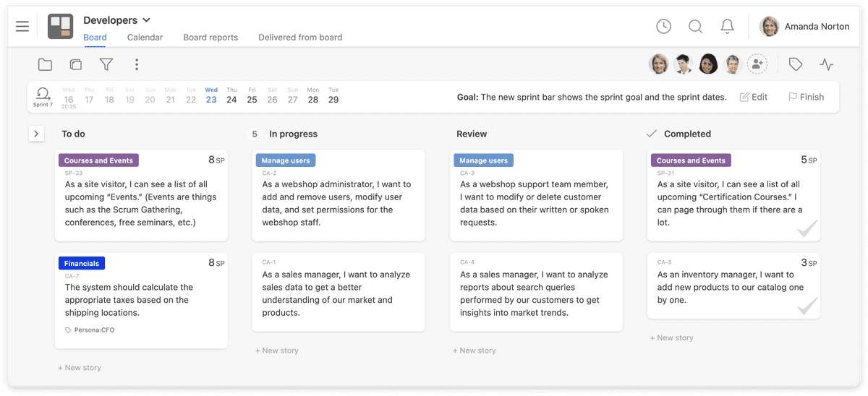Toggle the Completed column checkmark
This screenshot has height=396, width=868.
pos(651,134)
